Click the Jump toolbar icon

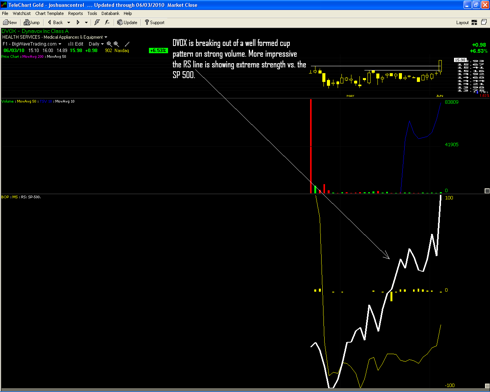(32, 22)
